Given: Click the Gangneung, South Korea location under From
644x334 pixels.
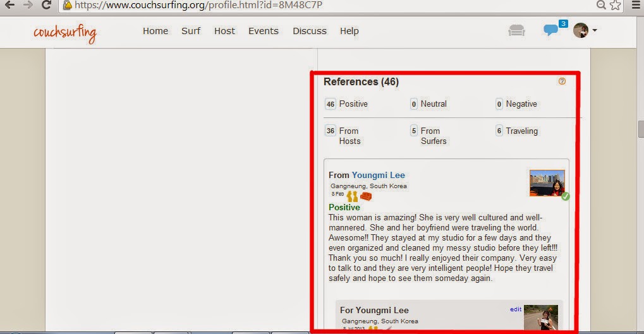Looking at the screenshot, I should (x=368, y=186).
